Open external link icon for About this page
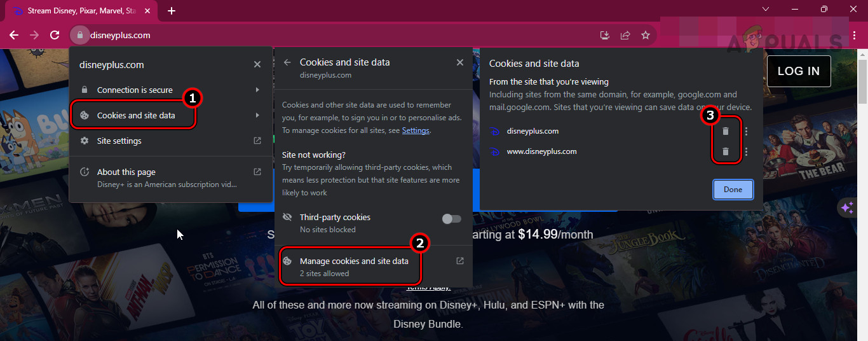The width and height of the screenshot is (868, 341). (x=257, y=172)
